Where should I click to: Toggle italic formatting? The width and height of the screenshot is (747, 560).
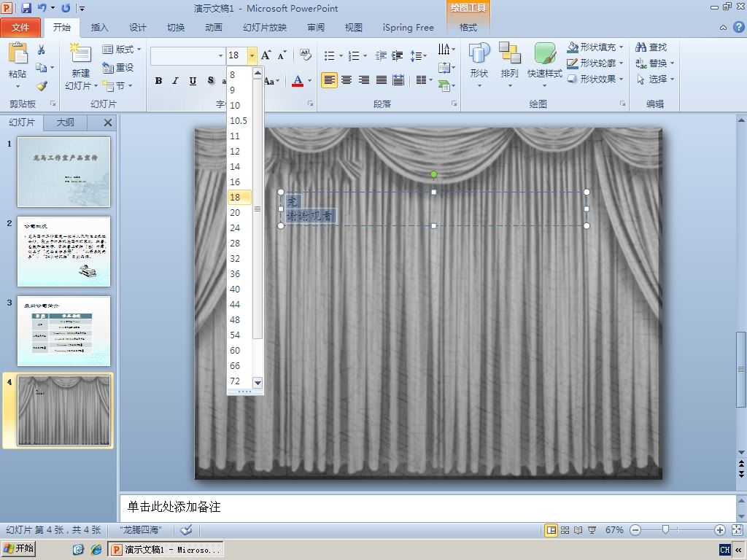click(x=175, y=80)
